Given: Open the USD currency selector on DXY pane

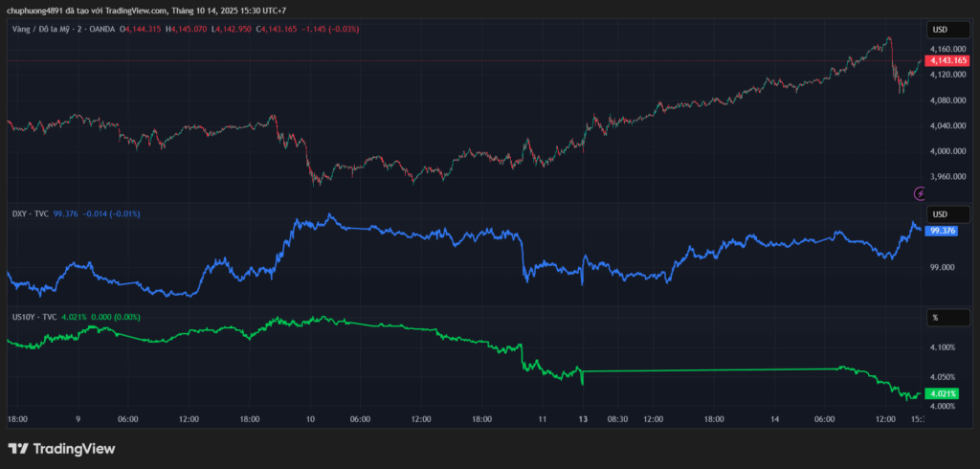Looking at the screenshot, I should pyautogui.click(x=940, y=213).
